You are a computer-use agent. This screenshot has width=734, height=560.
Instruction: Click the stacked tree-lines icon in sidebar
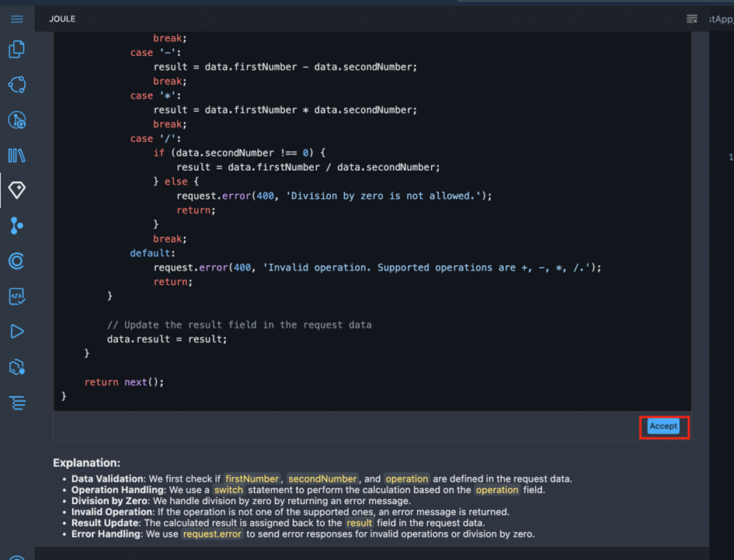[x=16, y=402]
